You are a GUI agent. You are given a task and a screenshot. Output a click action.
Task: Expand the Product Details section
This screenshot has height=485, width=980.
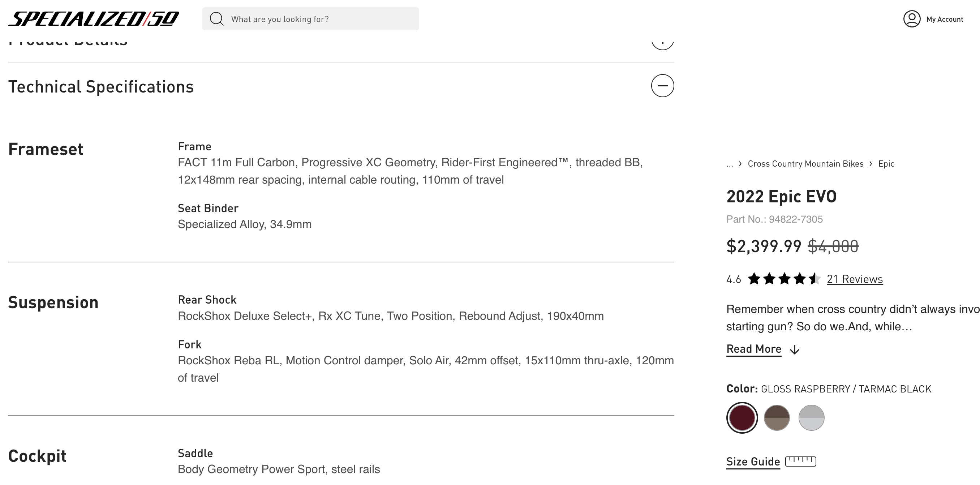tap(662, 43)
